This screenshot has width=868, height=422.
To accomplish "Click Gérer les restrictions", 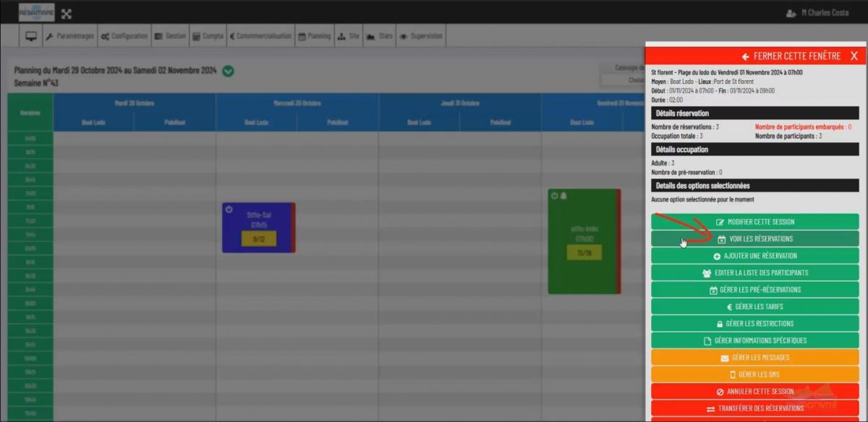I will point(755,324).
